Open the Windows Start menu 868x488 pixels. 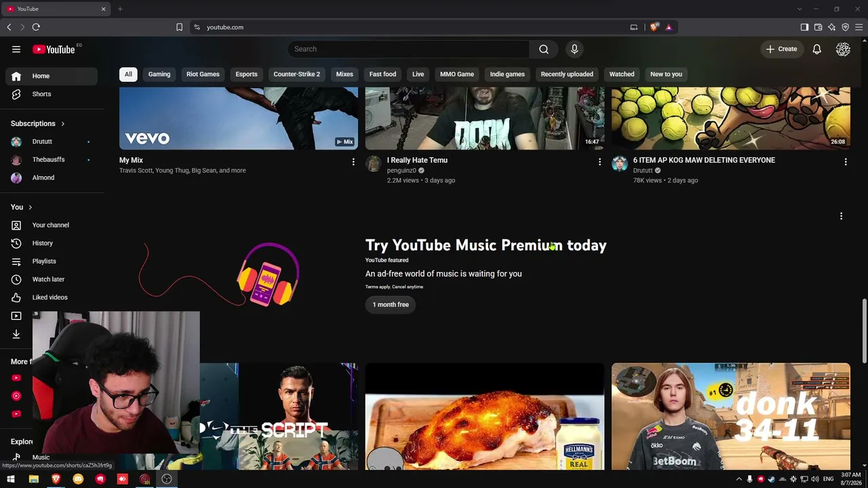point(11,479)
